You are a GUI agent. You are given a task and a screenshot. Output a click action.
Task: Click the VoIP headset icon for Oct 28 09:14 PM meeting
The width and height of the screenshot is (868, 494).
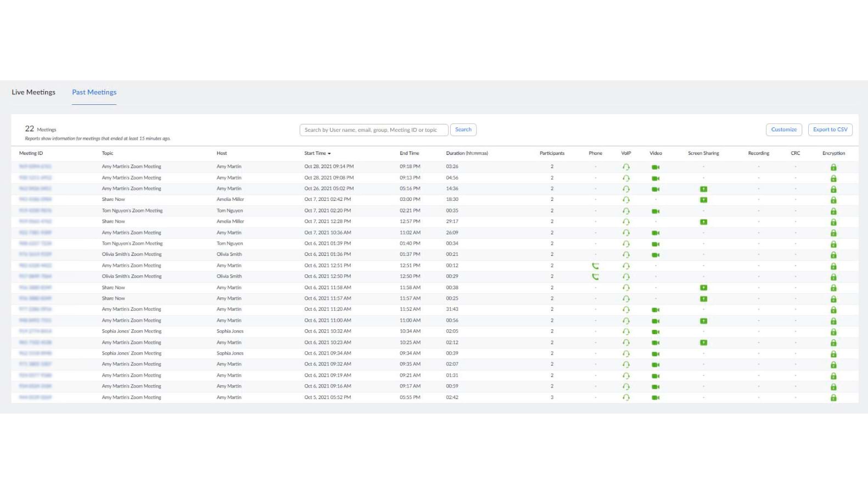click(x=626, y=167)
